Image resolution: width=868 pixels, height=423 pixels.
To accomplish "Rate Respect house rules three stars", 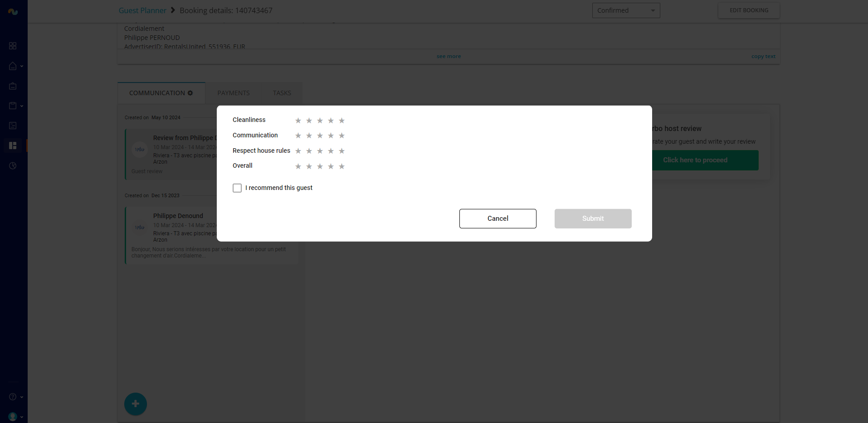I will [320, 151].
